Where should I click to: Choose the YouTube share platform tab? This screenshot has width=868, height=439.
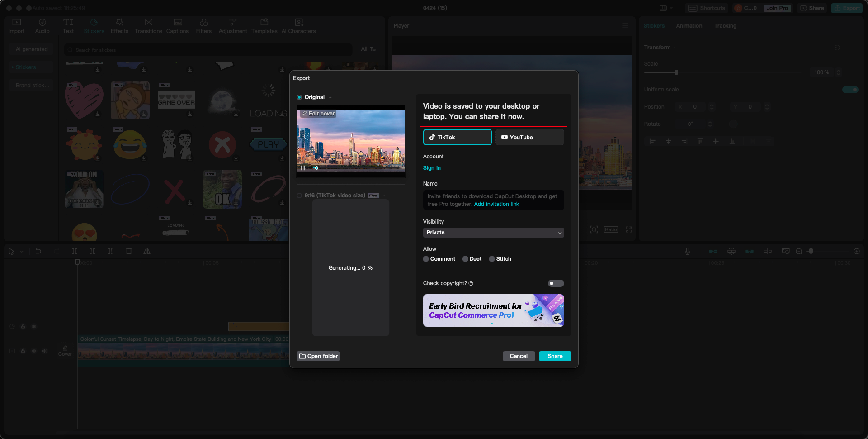coord(530,137)
